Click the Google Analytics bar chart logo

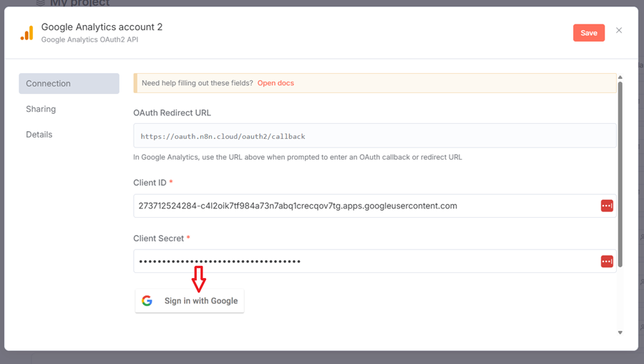coord(26,33)
